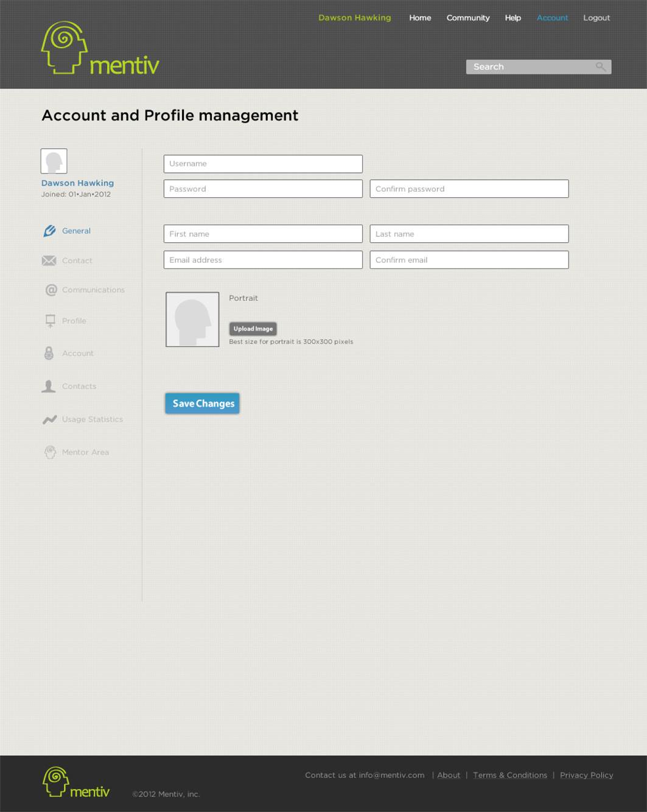Open the Terms & Conditions link

(x=510, y=775)
